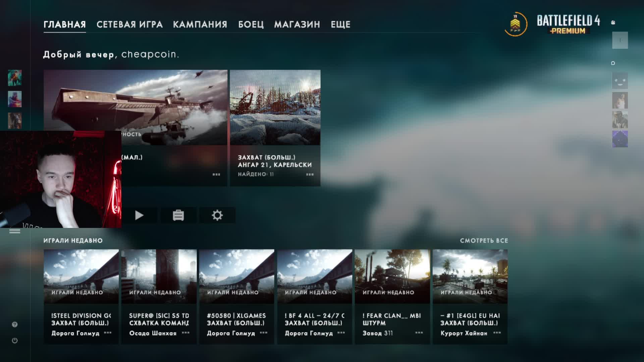Click the top game tile in left sidebar
Viewport: 644px width, 362px height.
coord(15,78)
